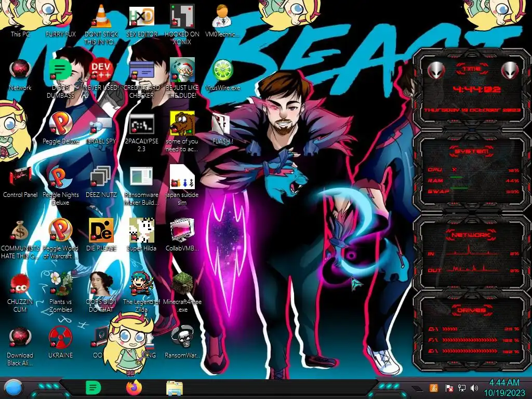
Task: Click the BE JUST LIKE THE DUDE icon
Action: pos(182,78)
